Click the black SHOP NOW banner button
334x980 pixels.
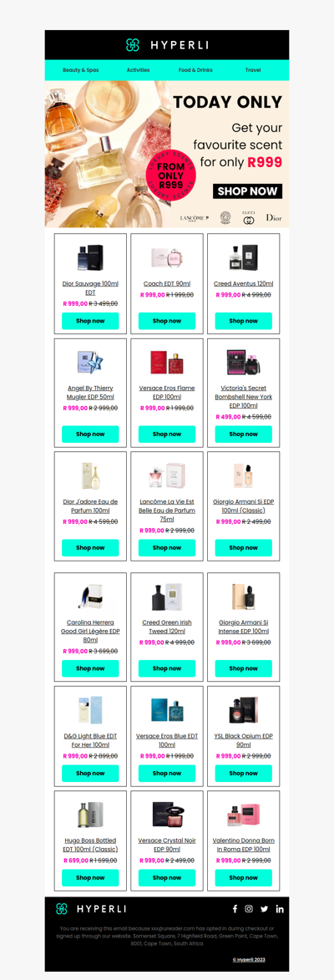247,191
